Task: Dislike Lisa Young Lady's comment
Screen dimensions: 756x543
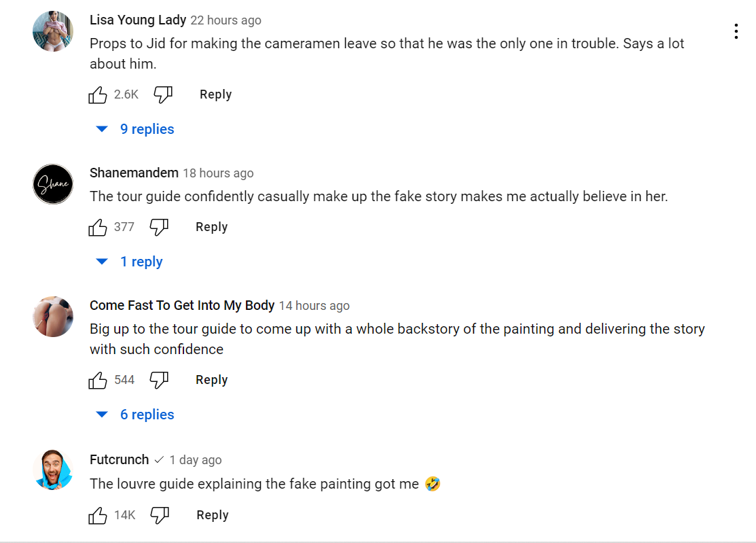Action: 163,94
